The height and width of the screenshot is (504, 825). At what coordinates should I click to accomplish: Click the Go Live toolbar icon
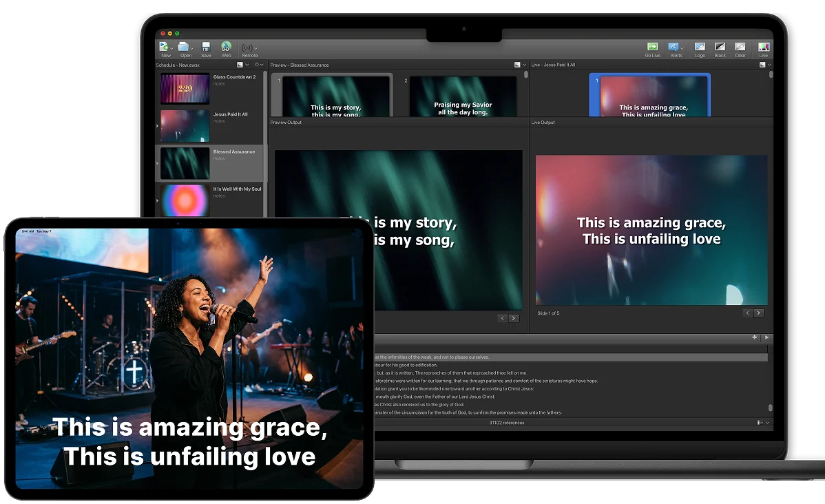(652, 45)
